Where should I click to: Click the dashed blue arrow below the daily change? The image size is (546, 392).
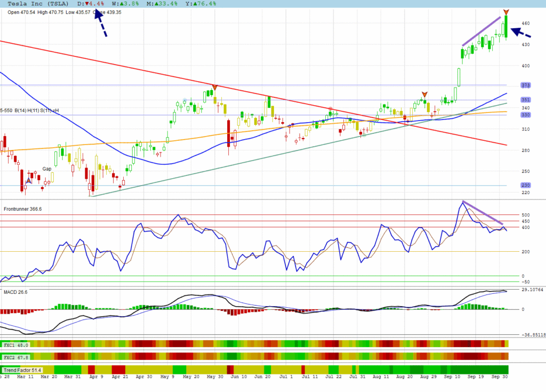pos(101,24)
